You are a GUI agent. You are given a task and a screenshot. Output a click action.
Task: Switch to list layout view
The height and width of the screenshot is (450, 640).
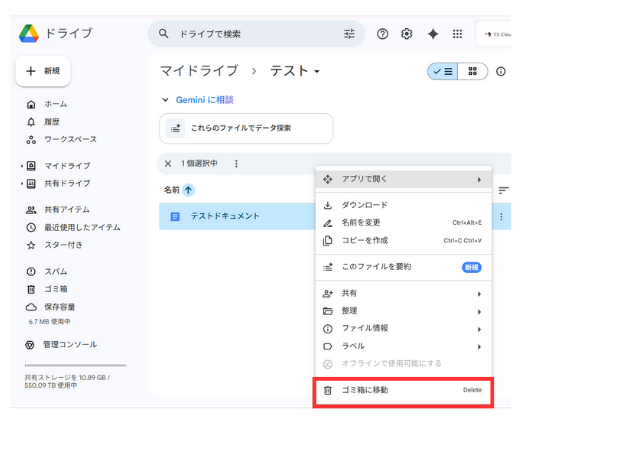(x=442, y=72)
